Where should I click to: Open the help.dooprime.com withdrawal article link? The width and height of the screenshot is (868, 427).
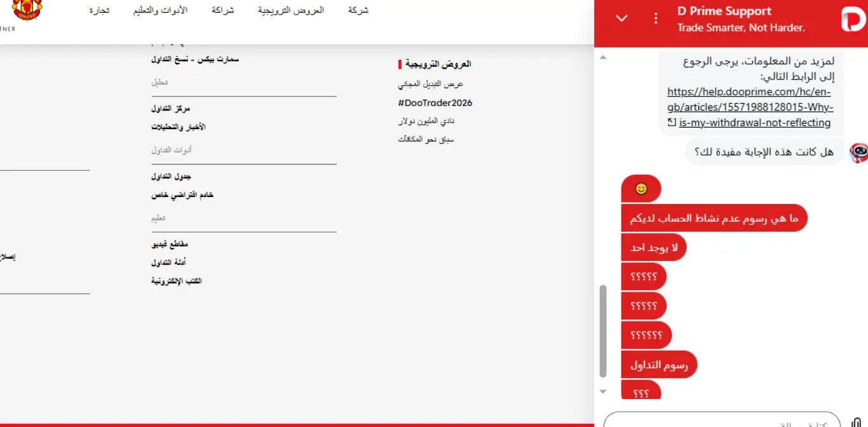(x=750, y=107)
